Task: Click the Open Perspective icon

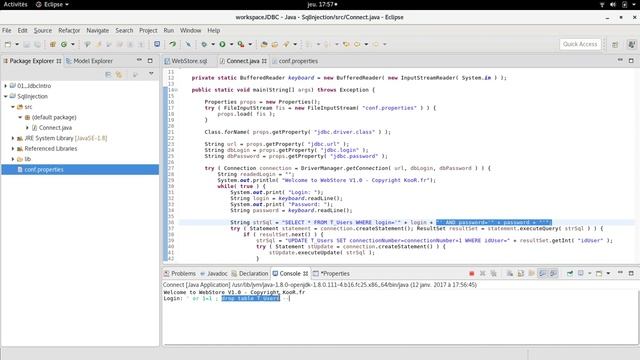Action: tap(615, 44)
